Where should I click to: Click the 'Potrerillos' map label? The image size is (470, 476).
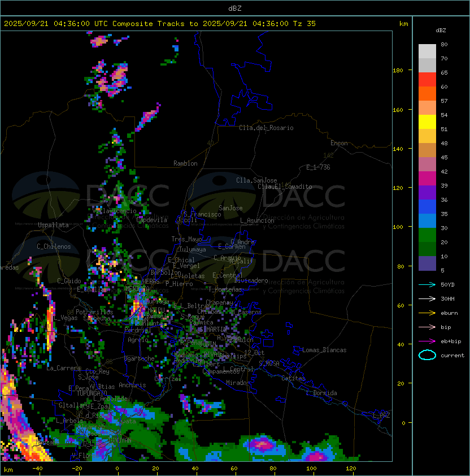[94, 312]
